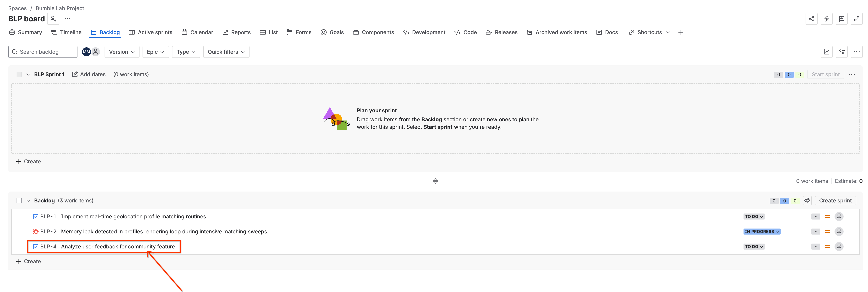Open the Version filter dropdown
Screen dimensions: 868x292
122,52
